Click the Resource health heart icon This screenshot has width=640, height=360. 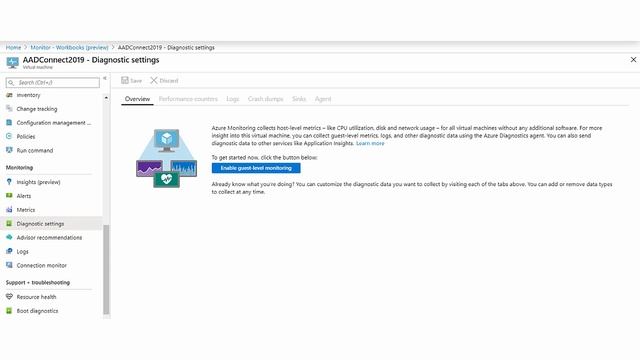[9, 297]
